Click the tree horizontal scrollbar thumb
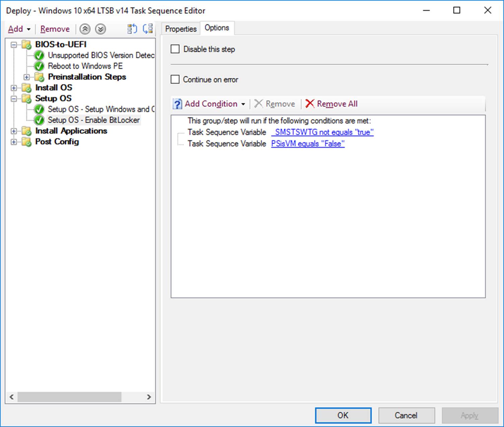Screen dimensions: 504x427 click(69, 397)
